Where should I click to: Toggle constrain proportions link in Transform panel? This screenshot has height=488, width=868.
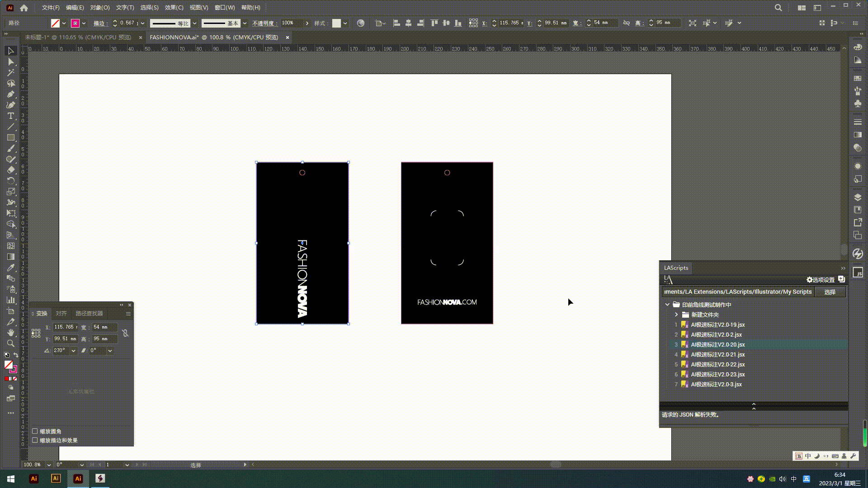[125, 333]
